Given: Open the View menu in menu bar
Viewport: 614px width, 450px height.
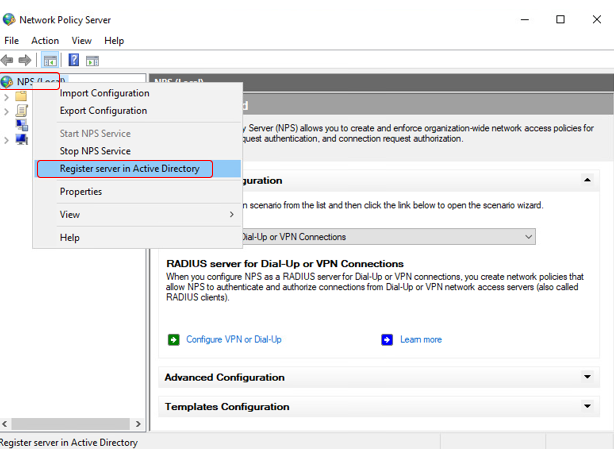Looking at the screenshot, I should pos(81,41).
